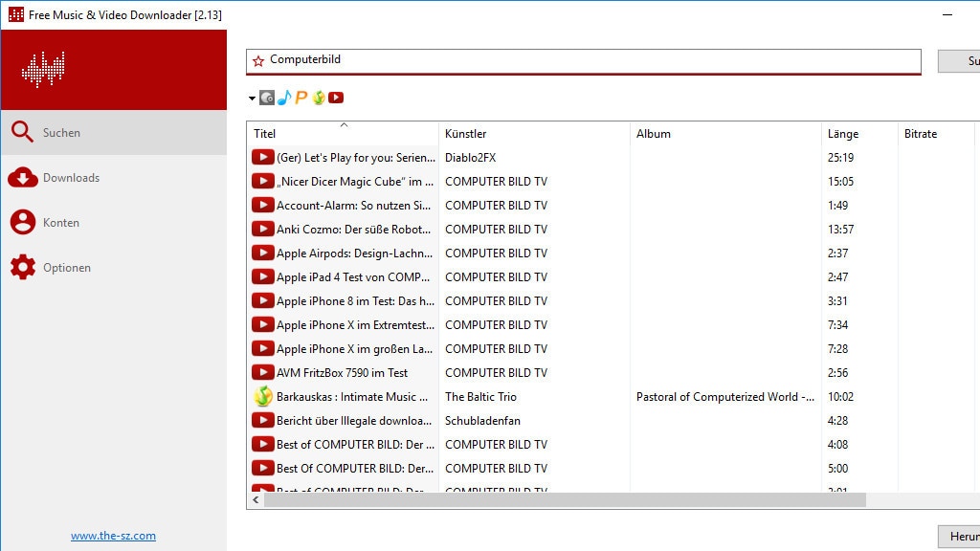
Task: Click the length value 13:57
Action: [840, 230]
